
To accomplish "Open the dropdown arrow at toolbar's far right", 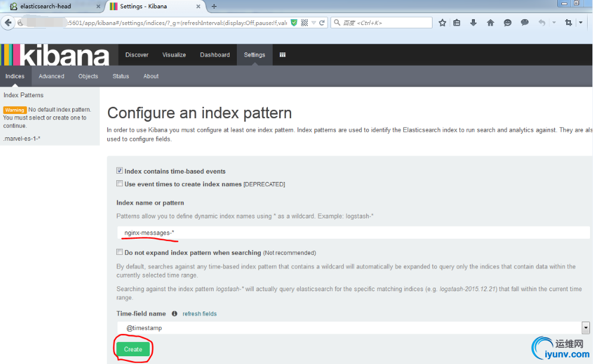I will pos(581,23).
